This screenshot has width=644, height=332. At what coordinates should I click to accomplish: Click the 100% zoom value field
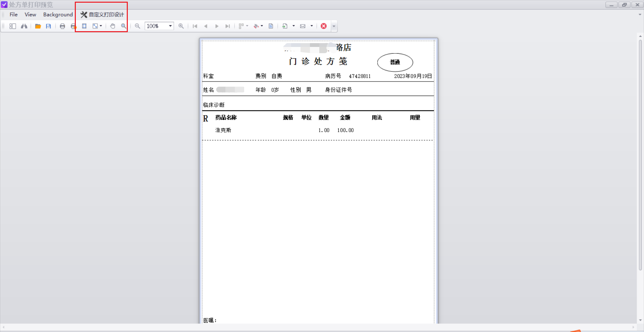tap(156, 26)
